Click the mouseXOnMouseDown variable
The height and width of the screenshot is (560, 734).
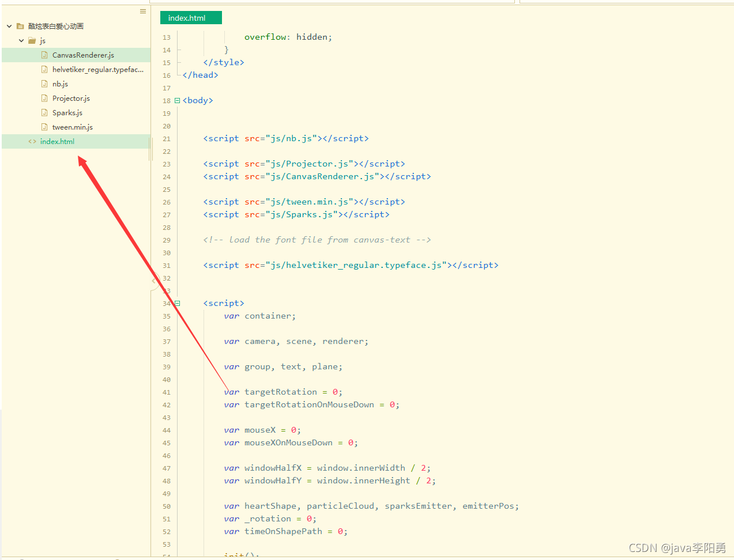pos(288,442)
